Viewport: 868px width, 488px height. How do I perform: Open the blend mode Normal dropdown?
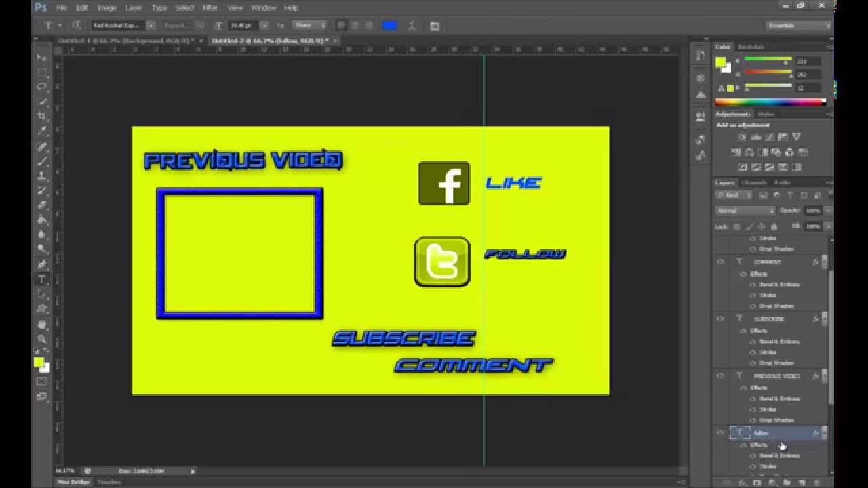745,211
